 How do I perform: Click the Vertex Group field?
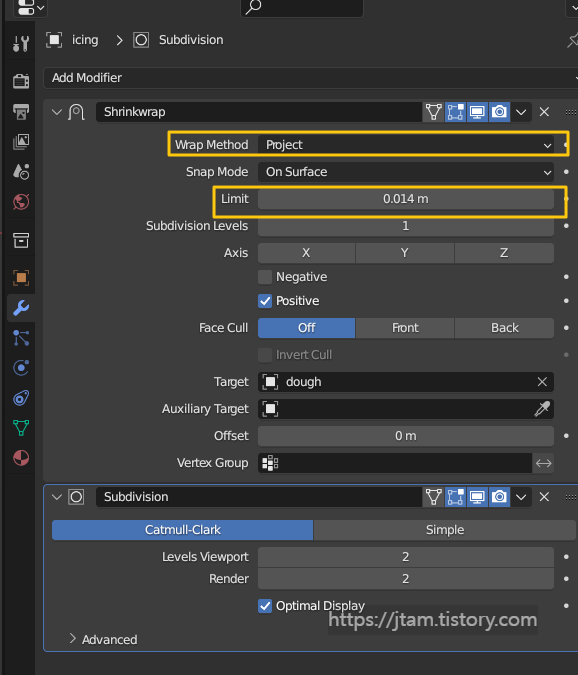[395, 463]
